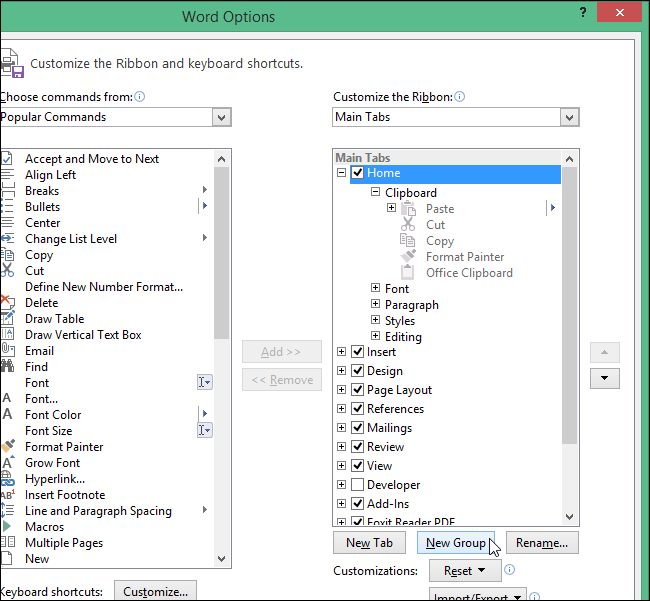
Task: Click the Format Painter icon under Clipboard group
Action: click(x=408, y=256)
